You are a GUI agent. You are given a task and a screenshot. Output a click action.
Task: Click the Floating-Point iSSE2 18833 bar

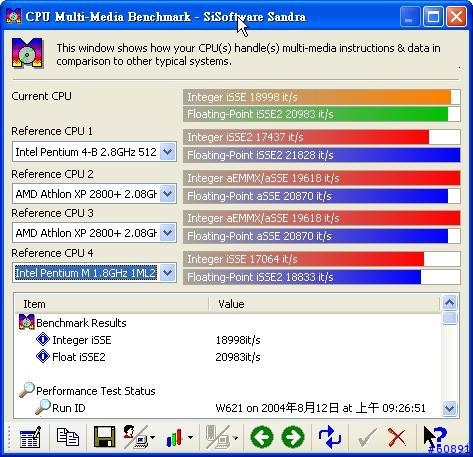tap(322, 277)
